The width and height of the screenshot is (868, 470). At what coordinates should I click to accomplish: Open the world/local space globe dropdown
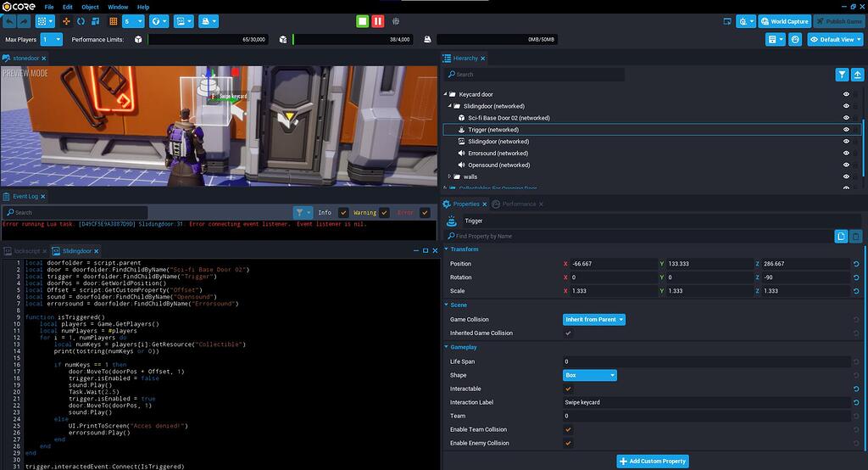coord(159,21)
